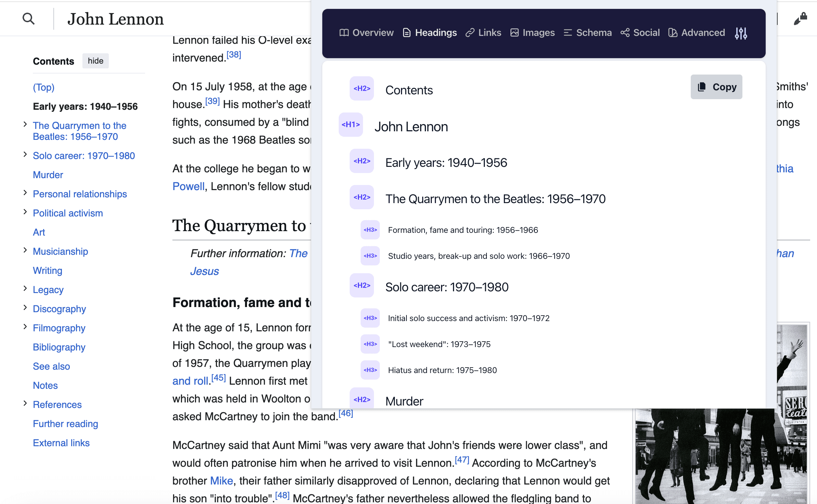The width and height of the screenshot is (817, 504).
Task: Open the Overview tab
Action: pyautogui.click(x=366, y=33)
